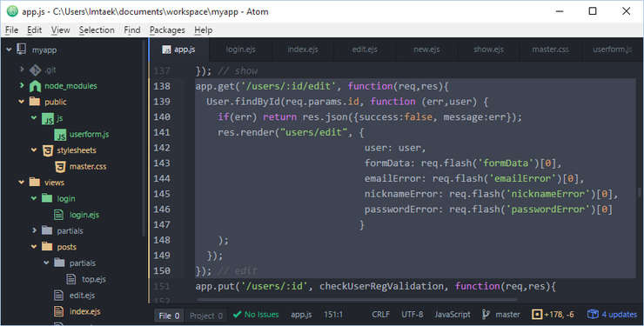644x326 pixels.
Task: Open the Find menu
Action: coord(132,30)
